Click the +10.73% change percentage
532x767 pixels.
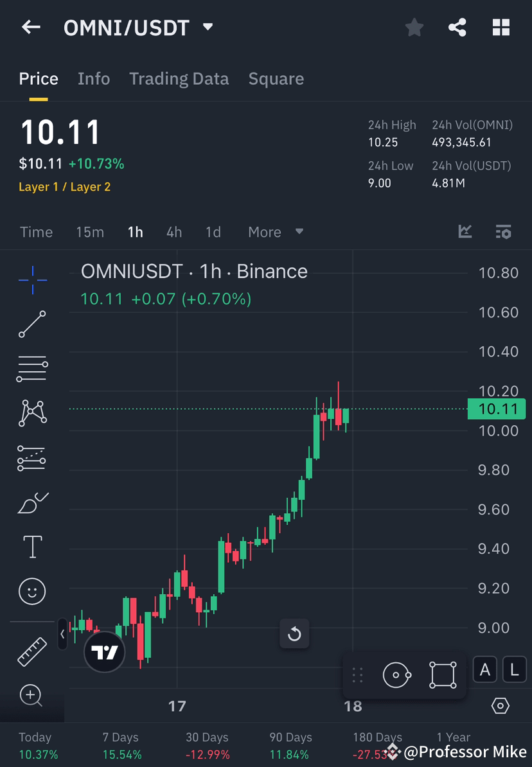(x=96, y=164)
